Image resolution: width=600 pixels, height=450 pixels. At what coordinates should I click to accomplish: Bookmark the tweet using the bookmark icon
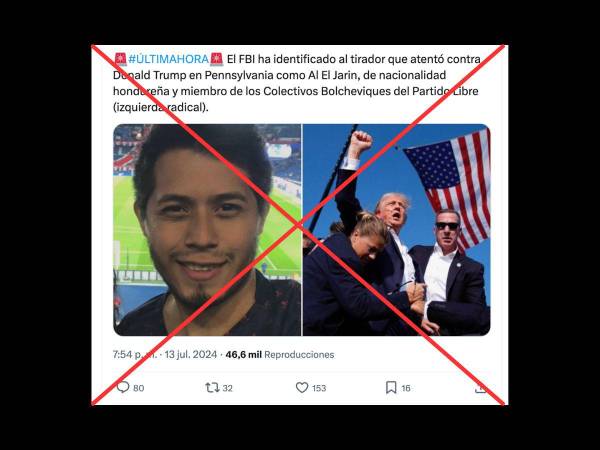pos(391,387)
